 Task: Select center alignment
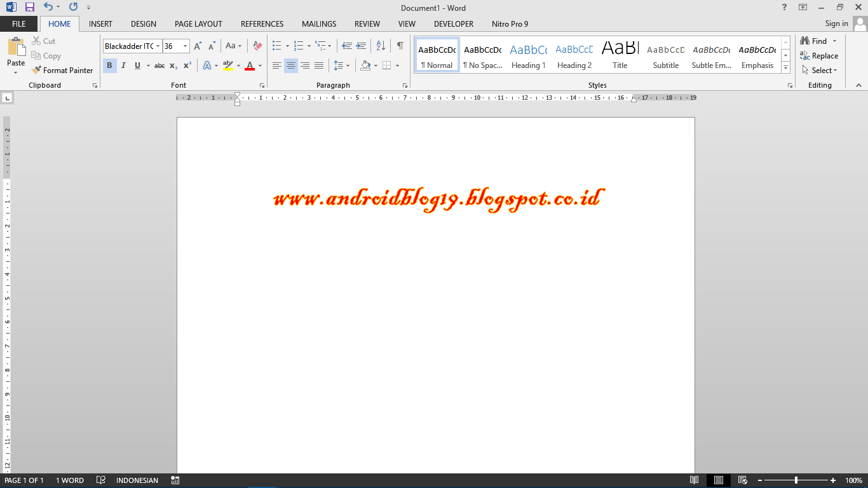[290, 65]
